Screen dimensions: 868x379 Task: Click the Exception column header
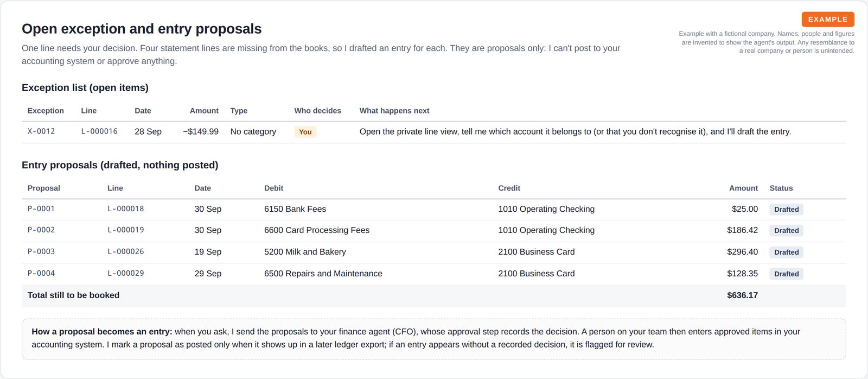(46, 111)
